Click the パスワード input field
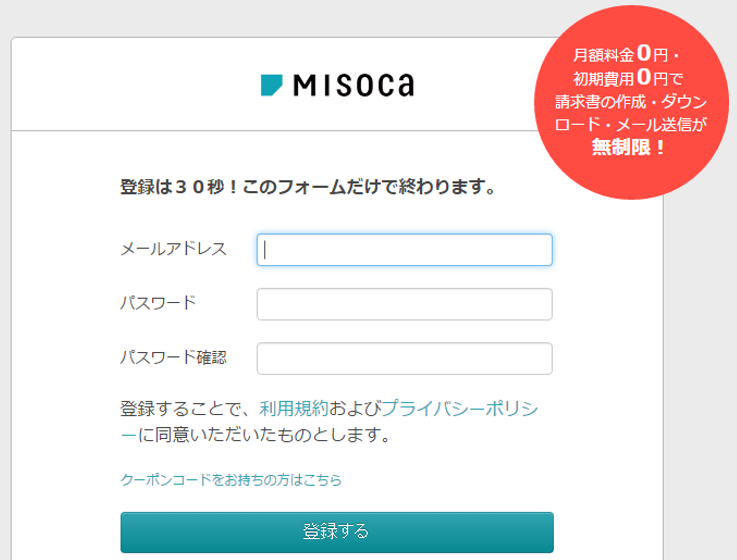Viewport: 737px width, 560px height. 404,304
